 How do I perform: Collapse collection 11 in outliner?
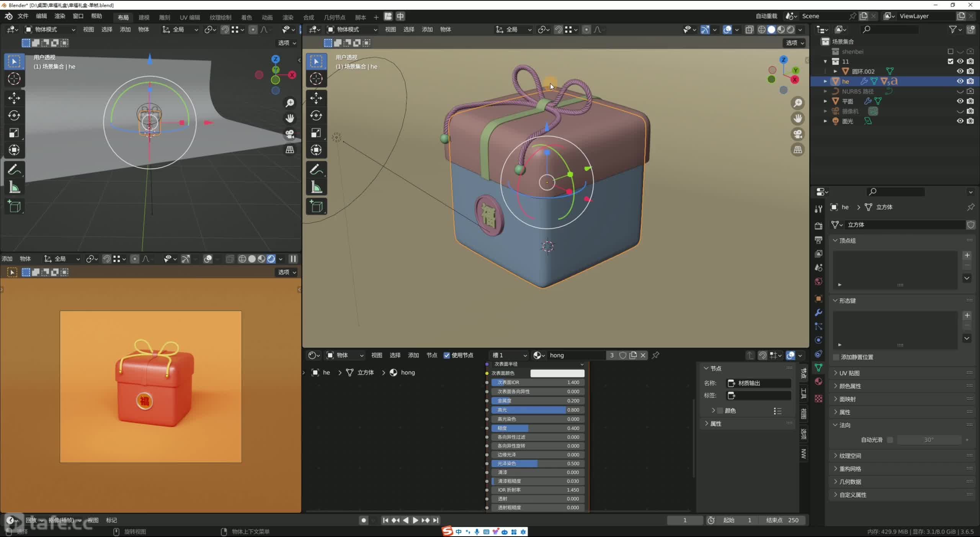pos(825,61)
